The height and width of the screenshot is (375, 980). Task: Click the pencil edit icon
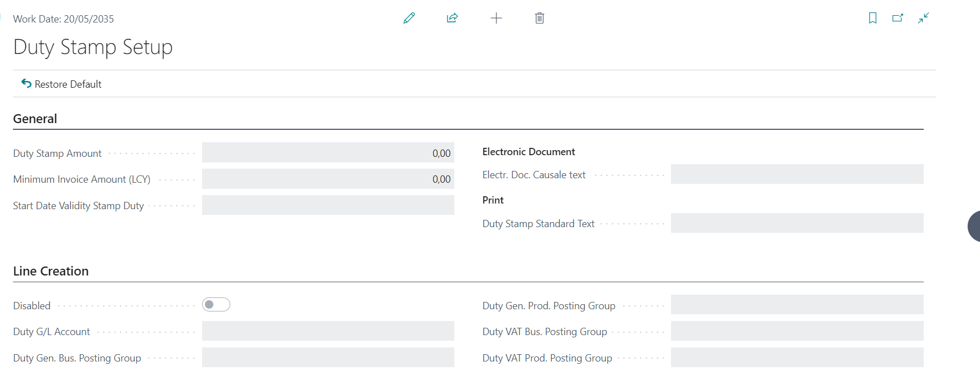point(409,18)
